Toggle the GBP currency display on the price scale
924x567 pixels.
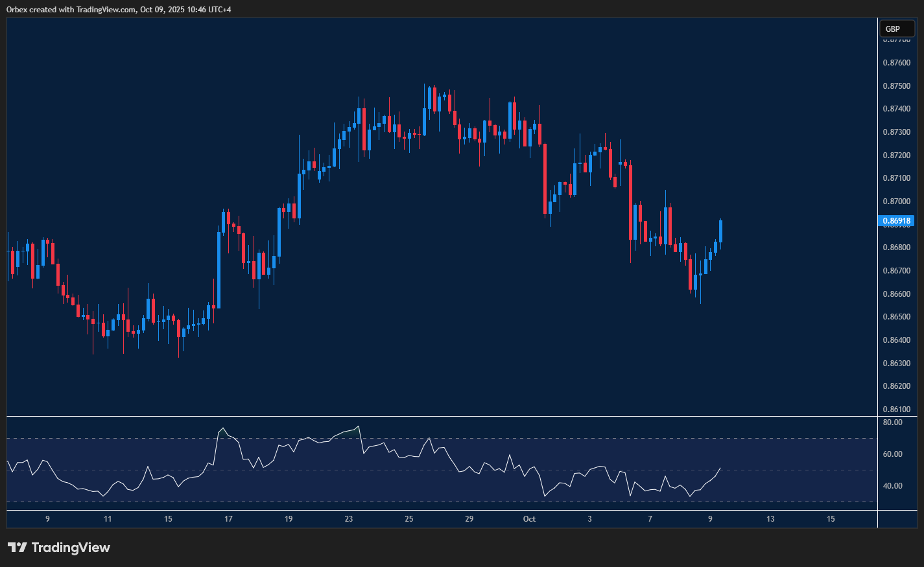pyautogui.click(x=897, y=29)
